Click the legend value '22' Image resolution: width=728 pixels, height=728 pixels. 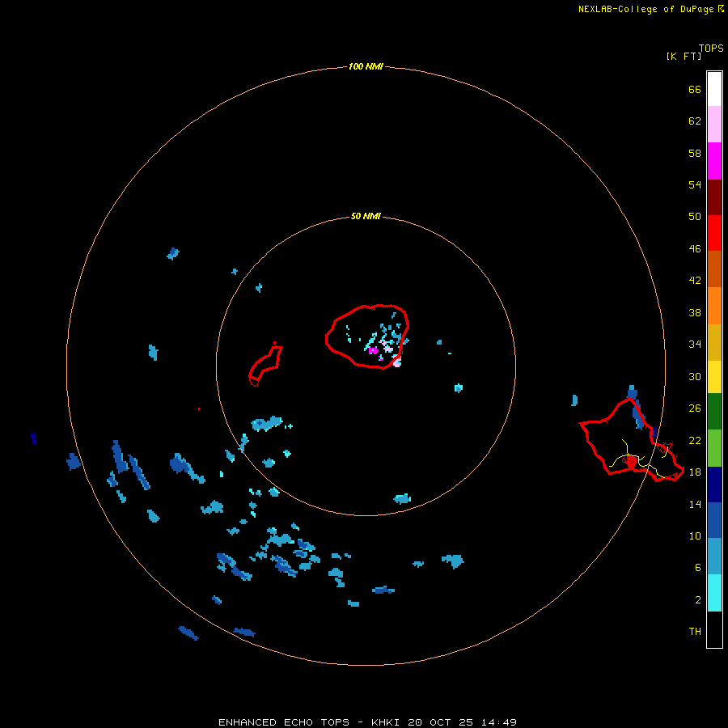tap(695, 440)
